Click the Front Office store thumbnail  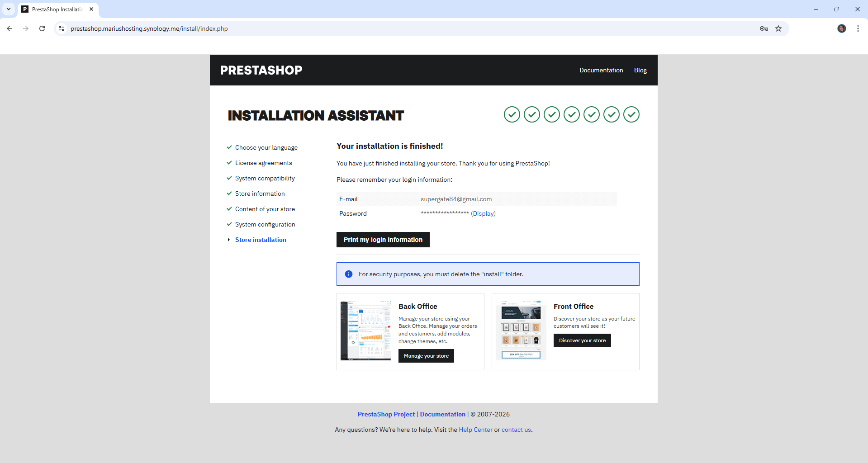(520, 330)
